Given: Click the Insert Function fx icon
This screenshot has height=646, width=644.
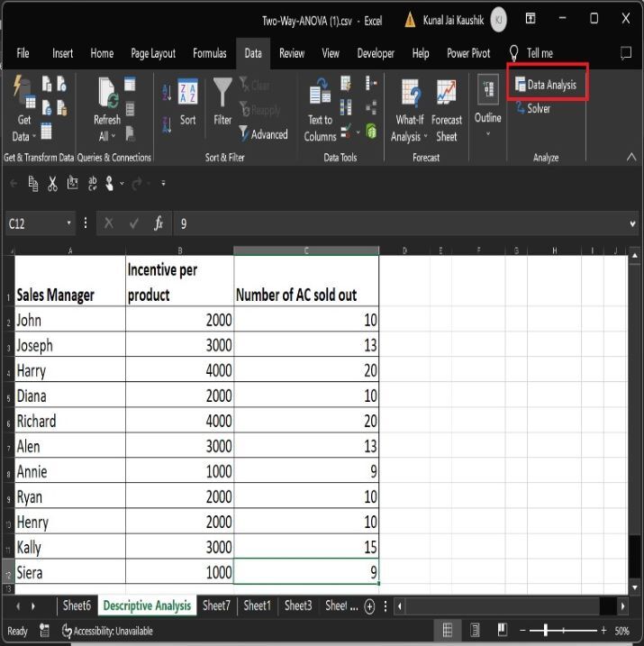Looking at the screenshot, I should click(x=158, y=223).
